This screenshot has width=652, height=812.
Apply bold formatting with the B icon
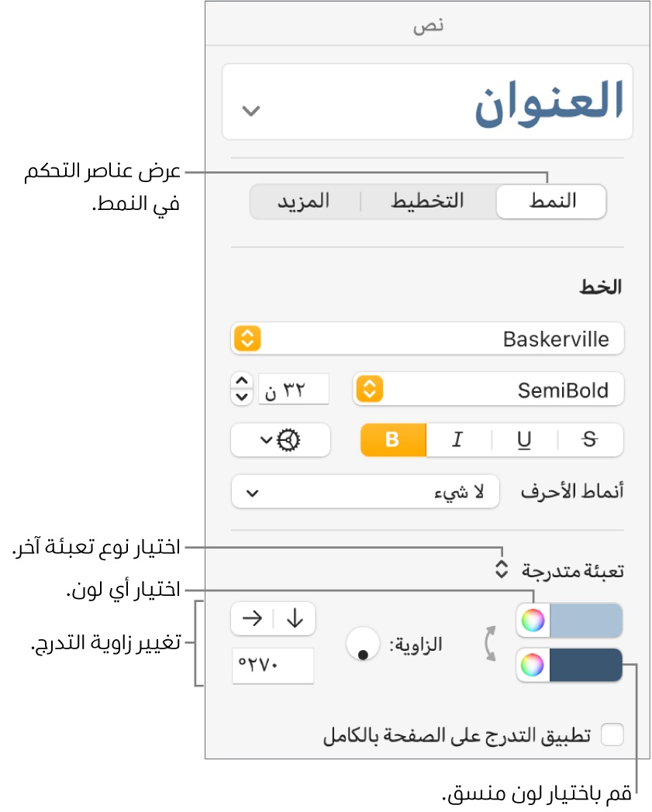393,440
